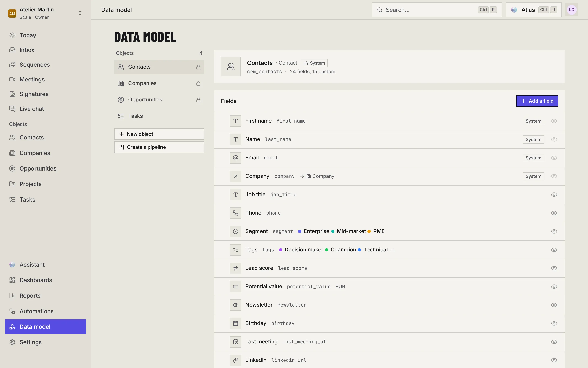
Task: Go to Sequences in the sidebar
Action: (x=46, y=64)
